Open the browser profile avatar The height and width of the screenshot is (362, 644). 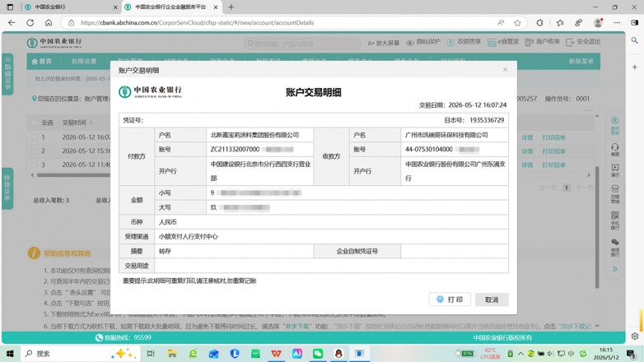(x=598, y=22)
